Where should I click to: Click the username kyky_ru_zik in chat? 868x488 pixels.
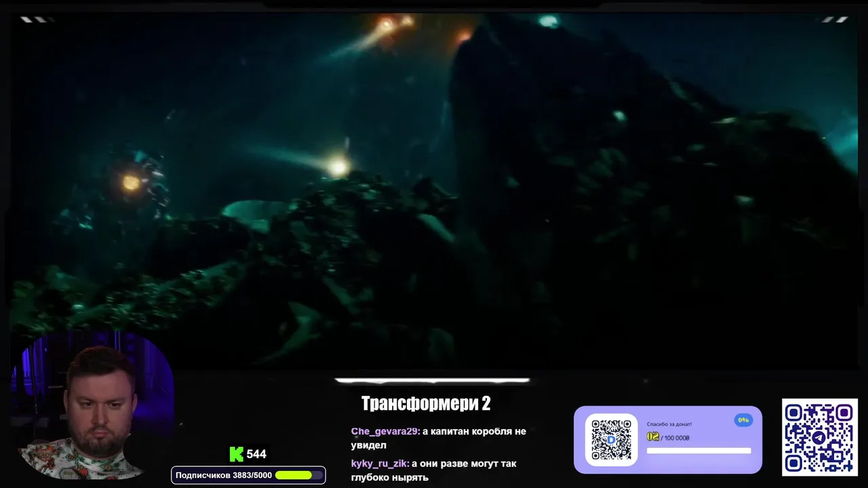(380, 464)
